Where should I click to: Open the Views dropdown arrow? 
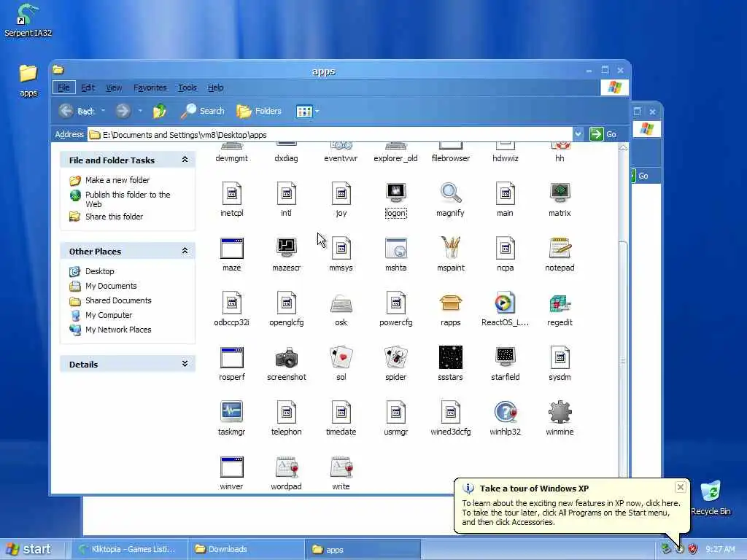coord(317,112)
